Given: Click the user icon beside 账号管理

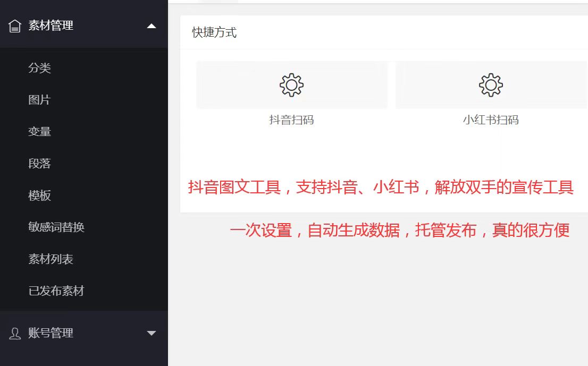Looking at the screenshot, I should pos(15,334).
